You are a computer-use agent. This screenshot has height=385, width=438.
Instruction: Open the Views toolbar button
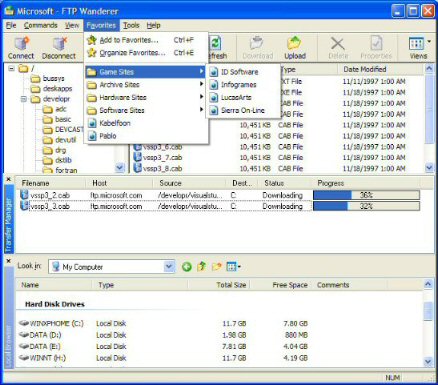pos(419,47)
